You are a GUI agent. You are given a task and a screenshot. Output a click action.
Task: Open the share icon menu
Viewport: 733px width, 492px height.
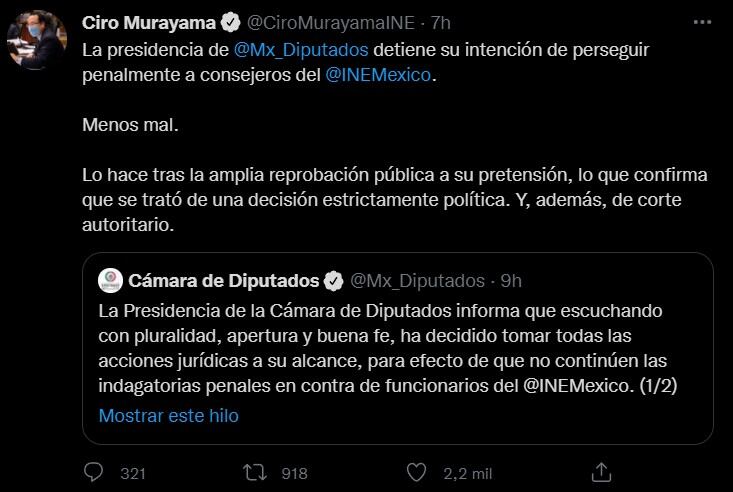coord(601,472)
